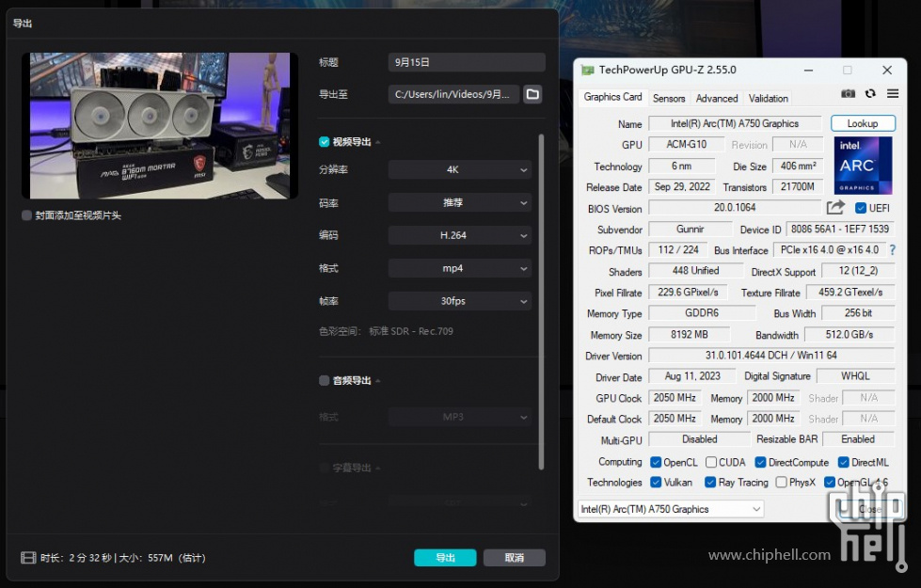Click the DirectX Support value 12 (12_2)

(x=858, y=271)
